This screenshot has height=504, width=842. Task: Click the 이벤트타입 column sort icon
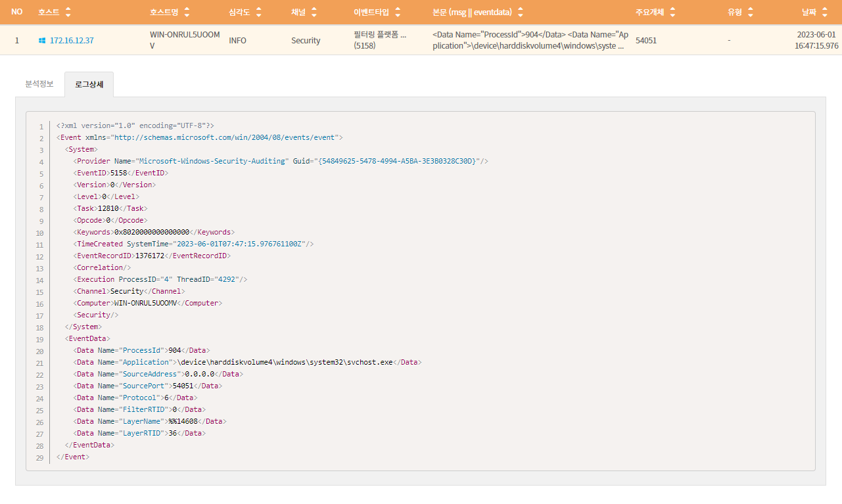click(x=398, y=12)
